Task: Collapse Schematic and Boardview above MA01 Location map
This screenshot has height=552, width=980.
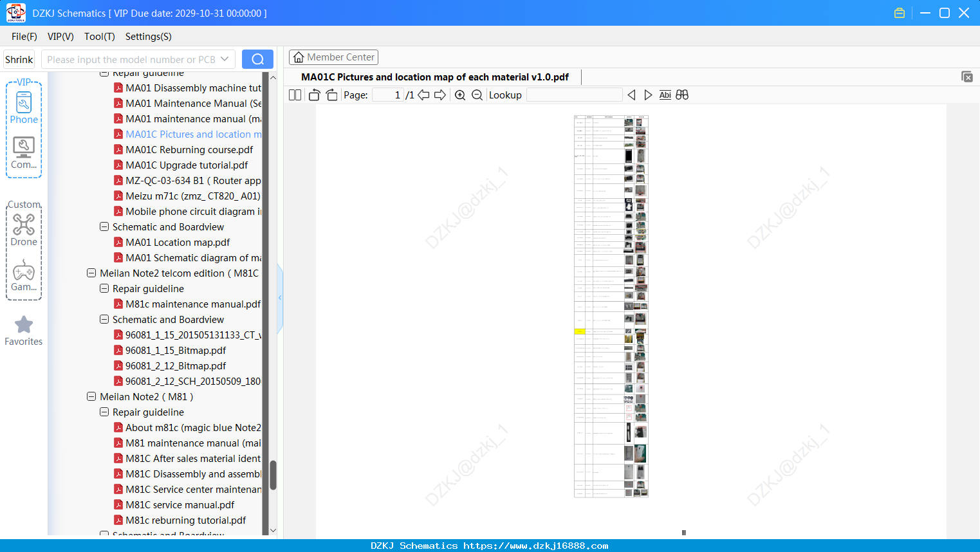Action: [x=104, y=227]
